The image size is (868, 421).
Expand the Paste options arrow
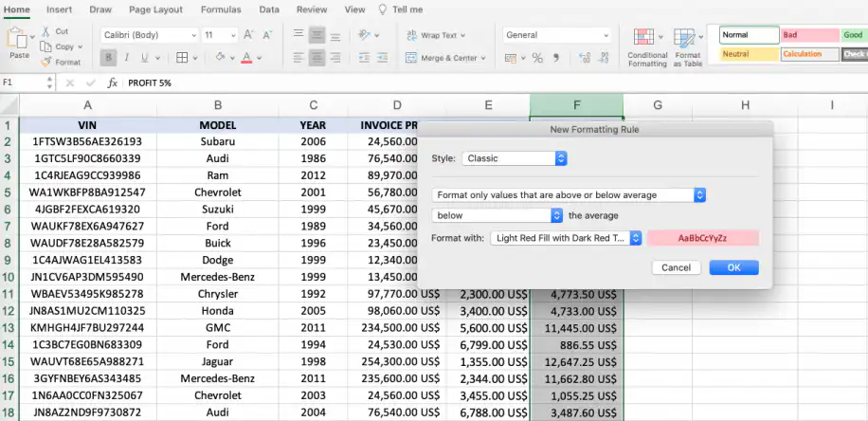[x=32, y=37]
